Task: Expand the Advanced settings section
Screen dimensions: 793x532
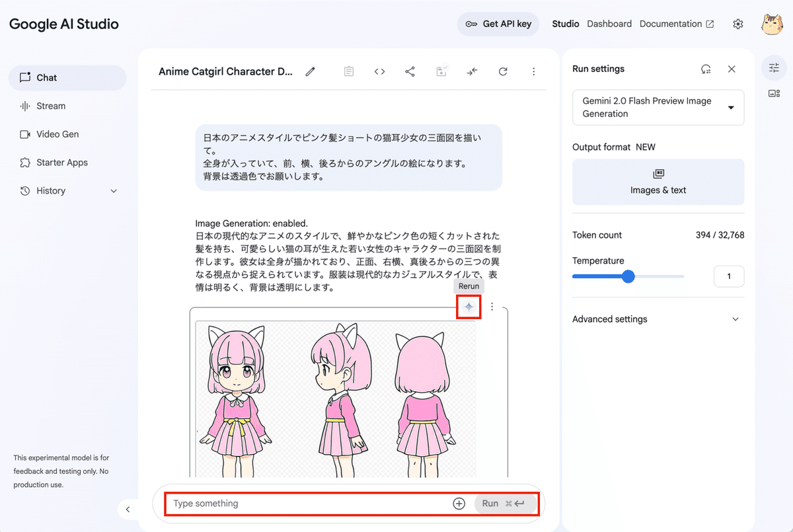Action: point(658,319)
